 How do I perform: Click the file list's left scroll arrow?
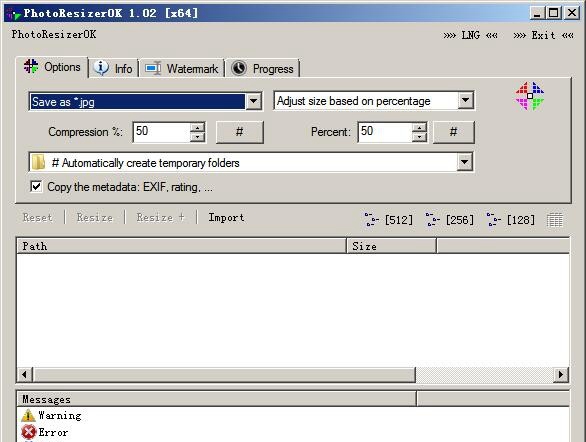coord(25,374)
